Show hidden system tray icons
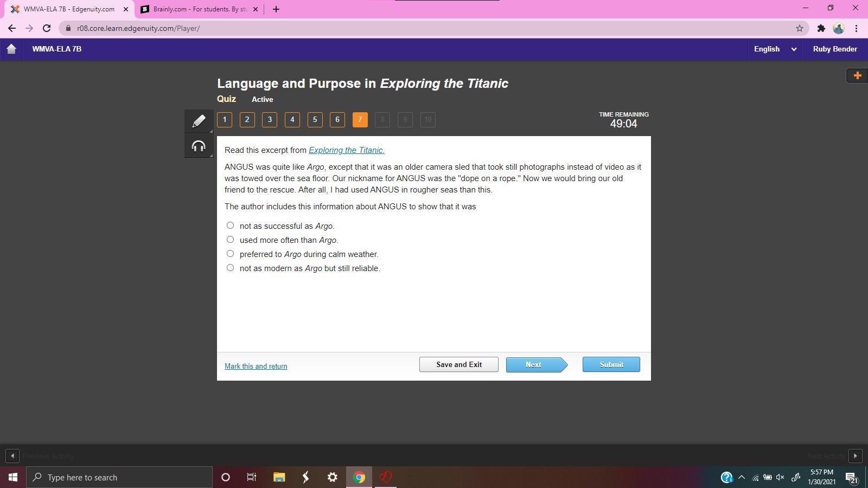868x488 pixels. (742, 477)
